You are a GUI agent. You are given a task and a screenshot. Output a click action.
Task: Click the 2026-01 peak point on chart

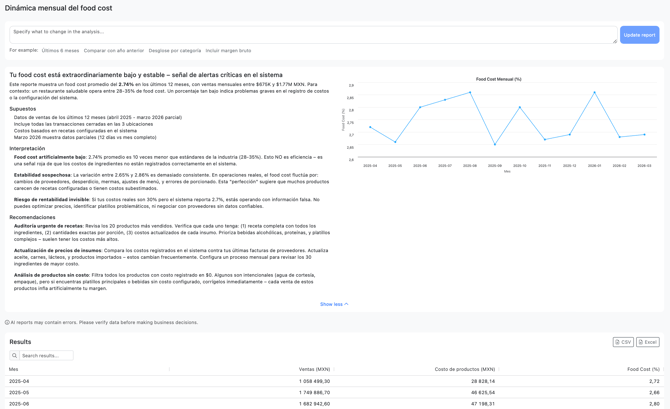pyautogui.click(x=594, y=93)
